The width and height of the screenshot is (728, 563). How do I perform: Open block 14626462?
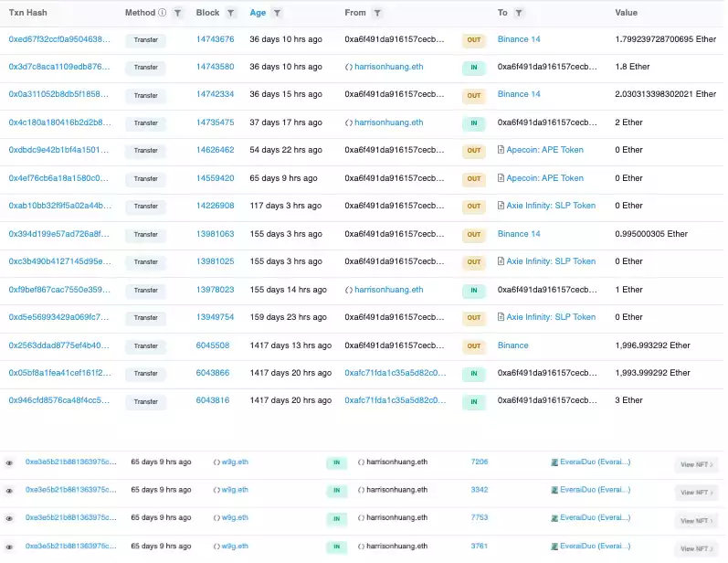pyautogui.click(x=215, y=150)
